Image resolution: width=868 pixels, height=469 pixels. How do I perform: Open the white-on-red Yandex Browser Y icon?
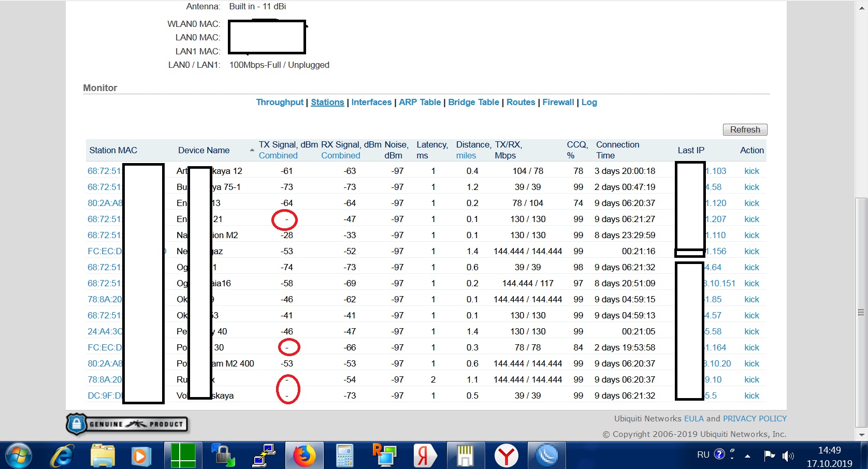coord(506,456)
